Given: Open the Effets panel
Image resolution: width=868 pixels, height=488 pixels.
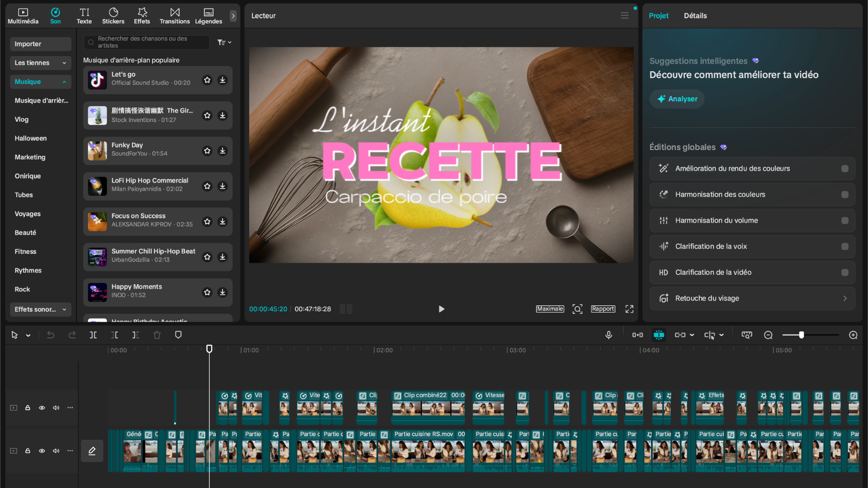Looking at the screenshot, I should (142, 15).
